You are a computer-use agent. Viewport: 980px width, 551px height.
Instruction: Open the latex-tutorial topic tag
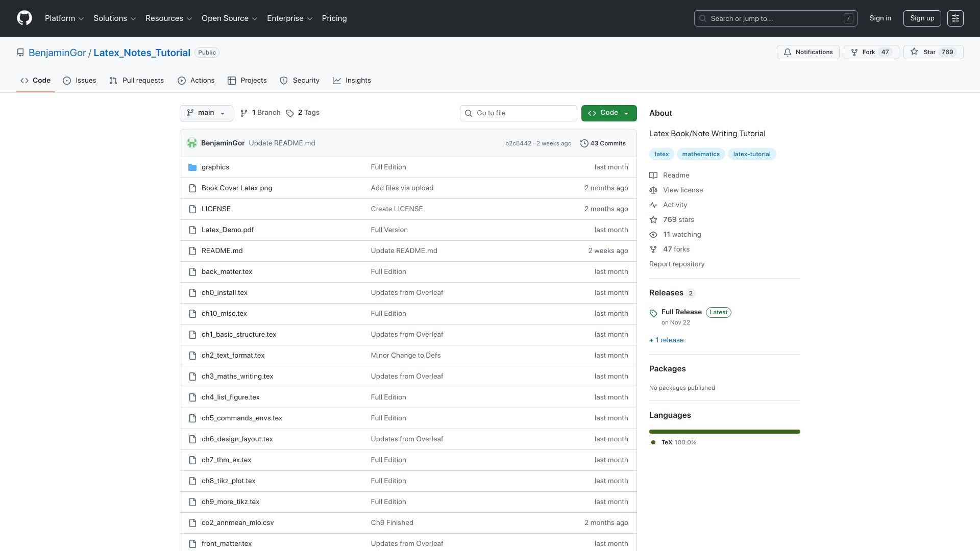click(752, 154)
